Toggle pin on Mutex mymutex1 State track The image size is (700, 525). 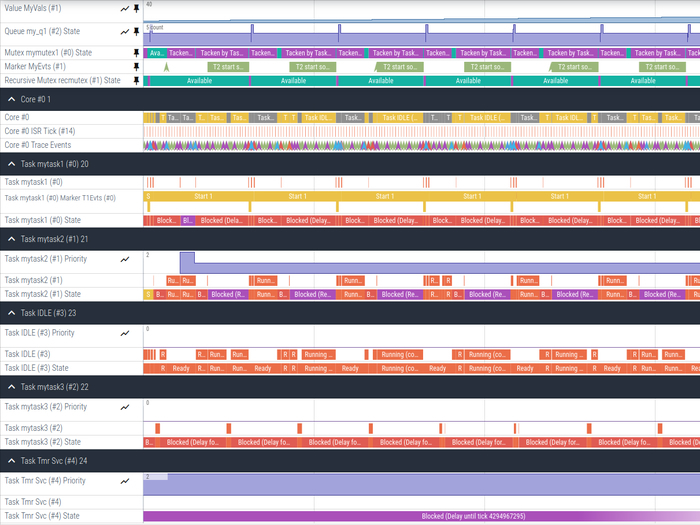point(136,52)
